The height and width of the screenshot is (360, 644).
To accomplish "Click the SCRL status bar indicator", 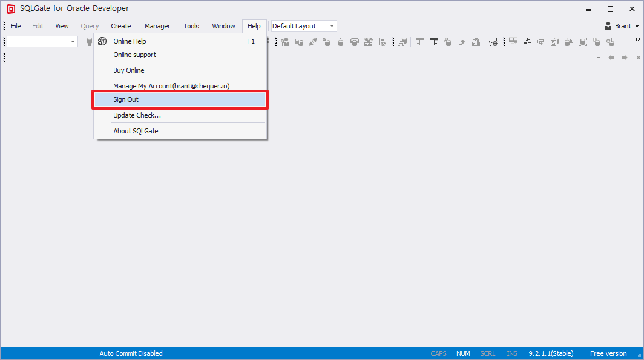I will coord(487,353).
